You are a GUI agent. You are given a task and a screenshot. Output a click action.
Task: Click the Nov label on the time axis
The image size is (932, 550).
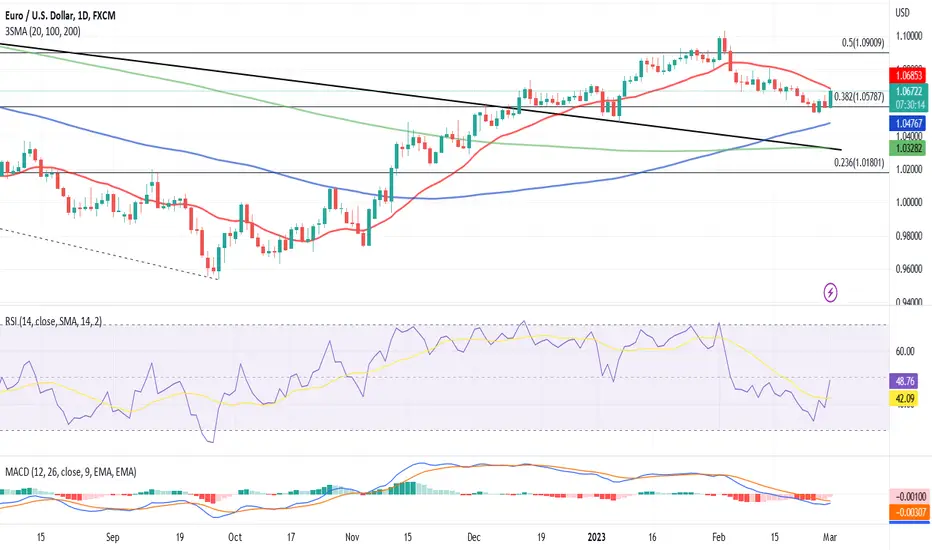[352, 537]
